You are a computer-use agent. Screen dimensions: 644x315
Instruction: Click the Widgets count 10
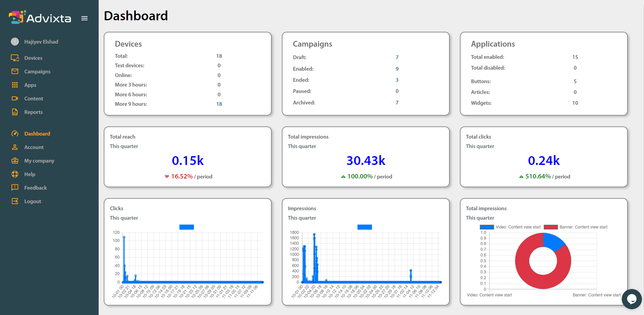pyautogui.click(x=575, y=103)
